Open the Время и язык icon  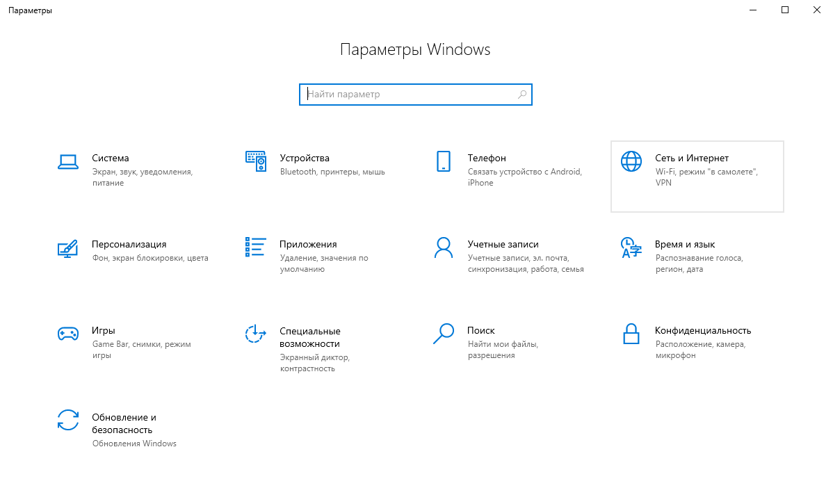pyautogui.click(x=631, y=247)
